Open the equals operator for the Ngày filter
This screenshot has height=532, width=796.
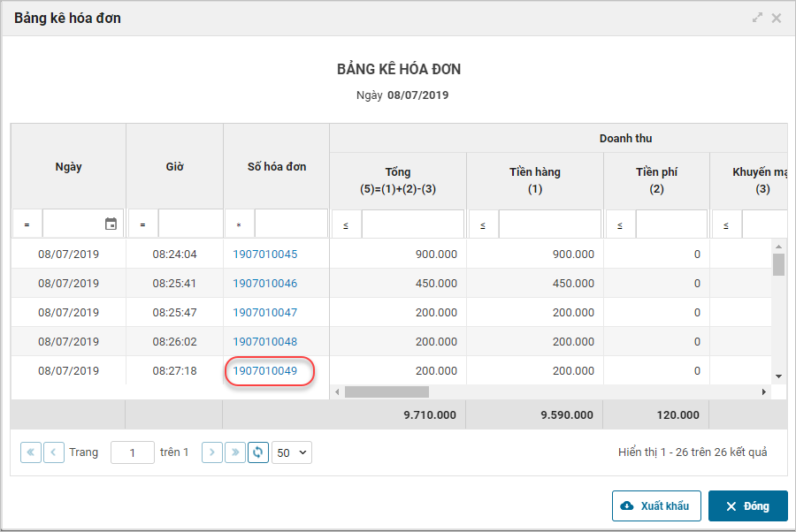pyautogui.click(x=27, y=224)
